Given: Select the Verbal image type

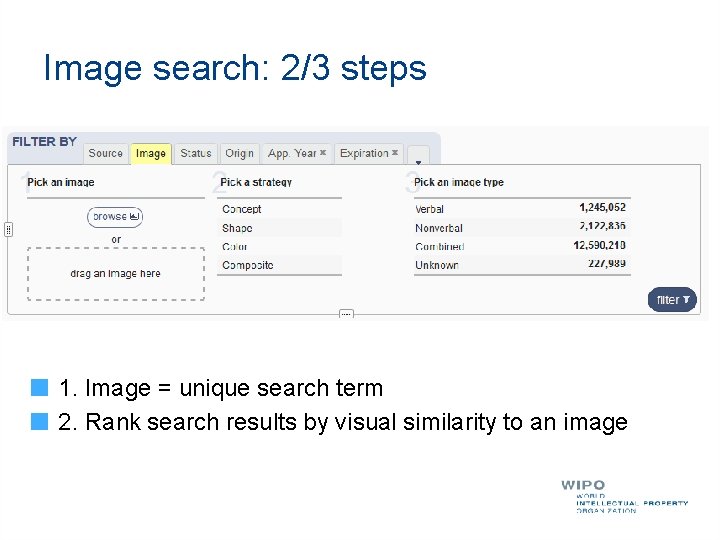Looking at the screenshot, I should click(522, 209).
